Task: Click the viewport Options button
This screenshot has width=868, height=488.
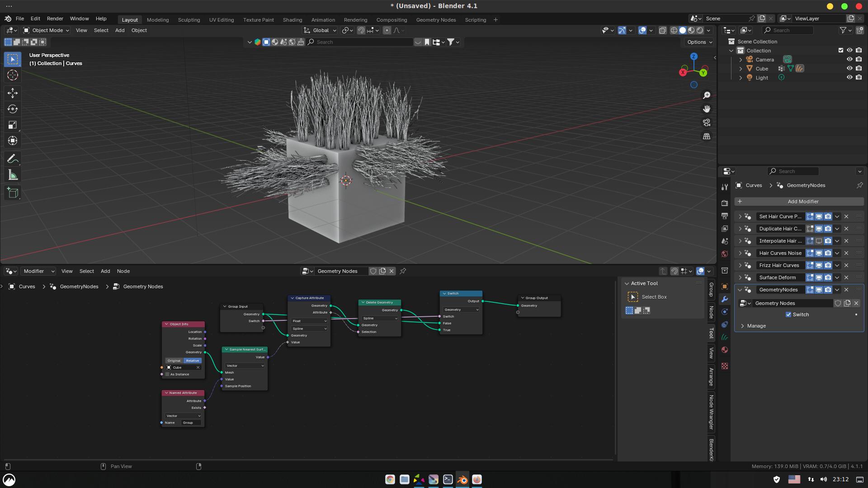Action: [699, 42]
